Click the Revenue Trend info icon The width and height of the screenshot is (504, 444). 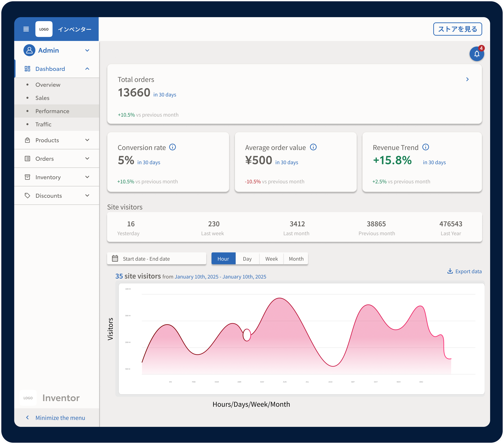tap(425, 147)
